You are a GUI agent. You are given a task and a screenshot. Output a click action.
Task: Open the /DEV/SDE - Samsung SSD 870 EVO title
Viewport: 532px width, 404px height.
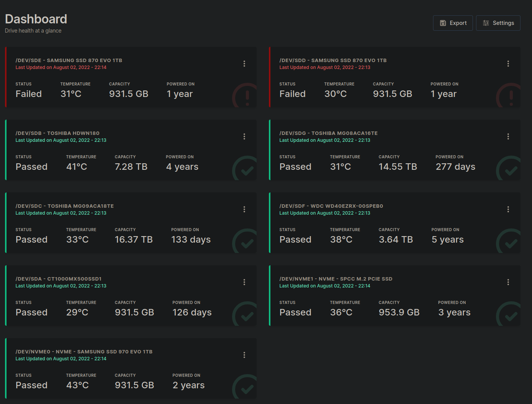[x=69, y=61]
